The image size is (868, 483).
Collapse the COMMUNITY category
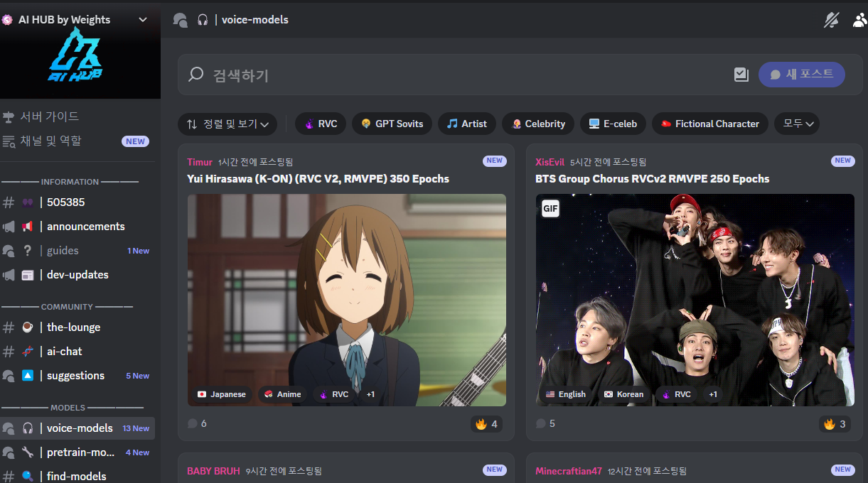click(x=67, y=307)
